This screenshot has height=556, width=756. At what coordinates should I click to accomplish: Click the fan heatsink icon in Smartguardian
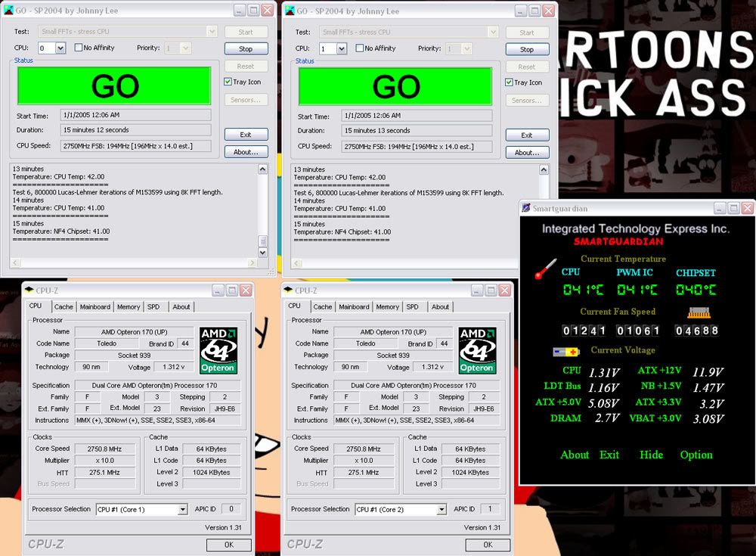[699, 313]
